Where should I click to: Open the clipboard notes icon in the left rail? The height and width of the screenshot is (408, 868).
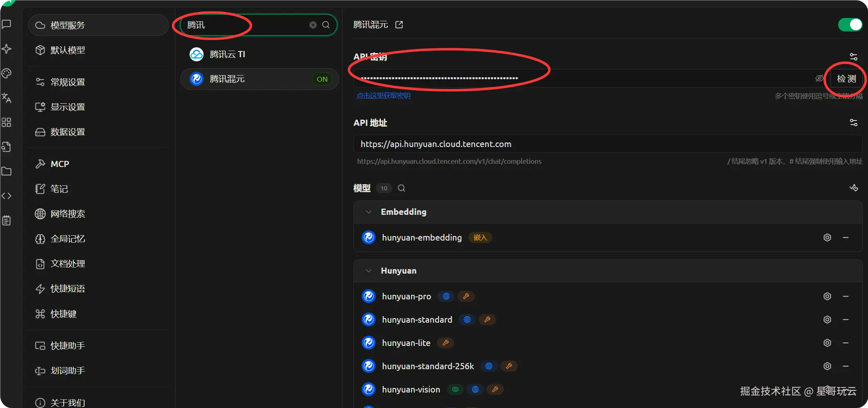pyautogui.click(x=7, y=221)
